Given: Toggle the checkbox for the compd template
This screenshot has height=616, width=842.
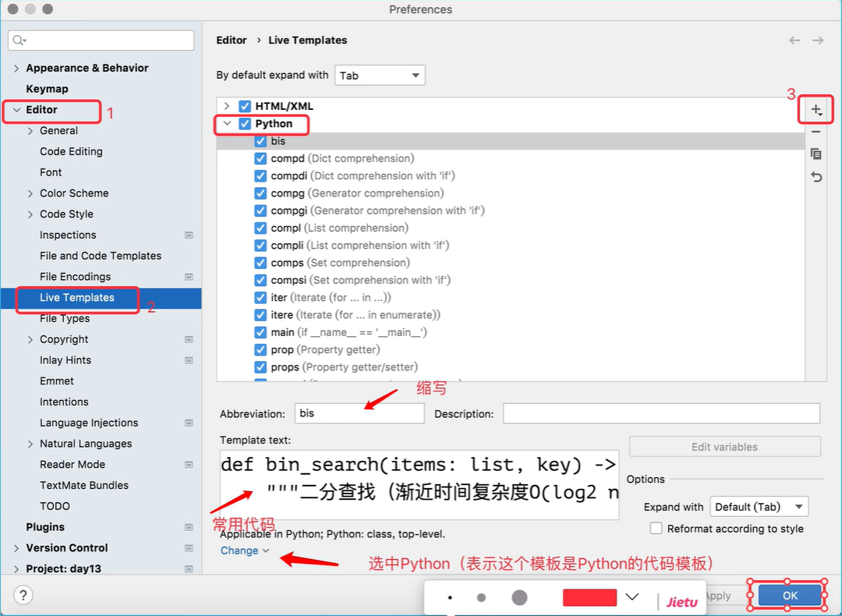Looking at the screenshot, I should tap(261, 159).
